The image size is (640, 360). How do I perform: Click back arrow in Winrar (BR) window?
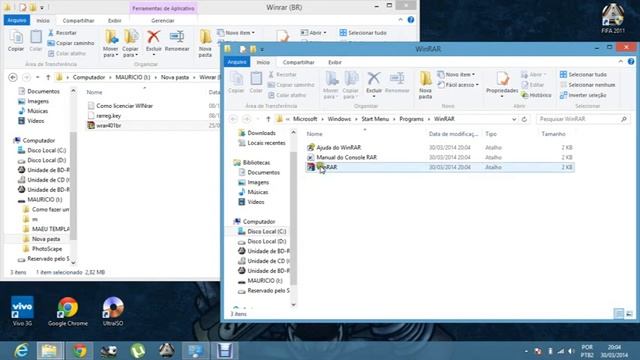click(13, 77)
